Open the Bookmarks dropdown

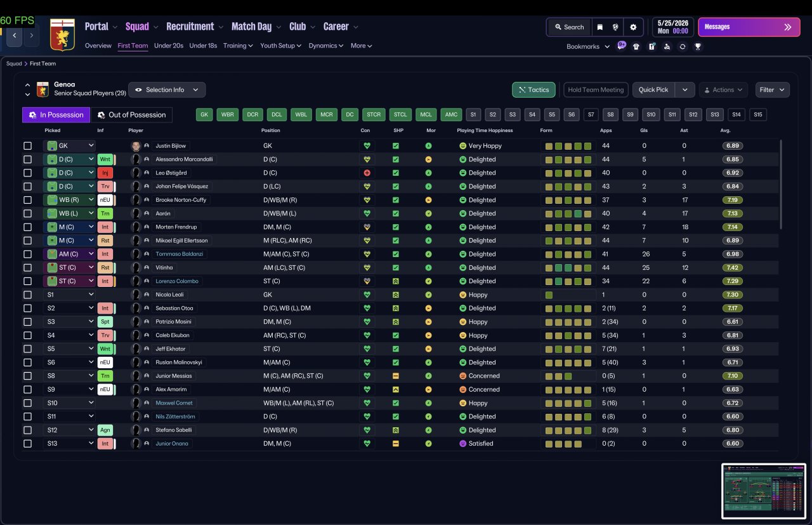588,46
